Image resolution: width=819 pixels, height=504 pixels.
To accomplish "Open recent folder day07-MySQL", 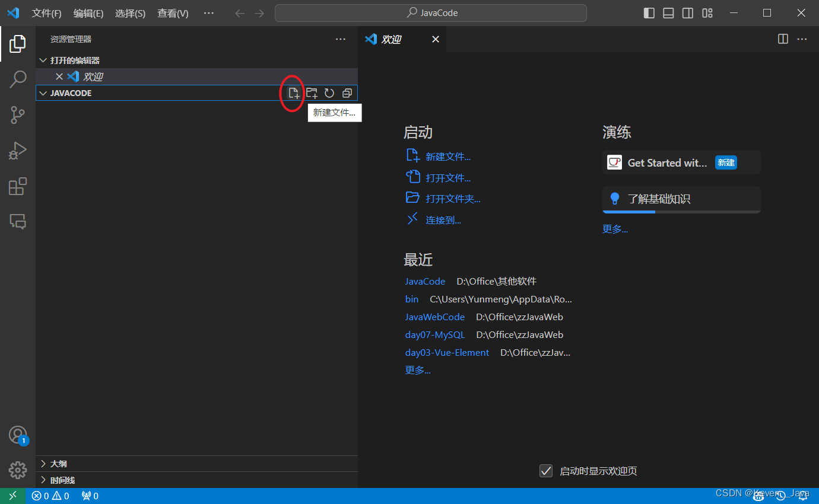I will point(435,334).
